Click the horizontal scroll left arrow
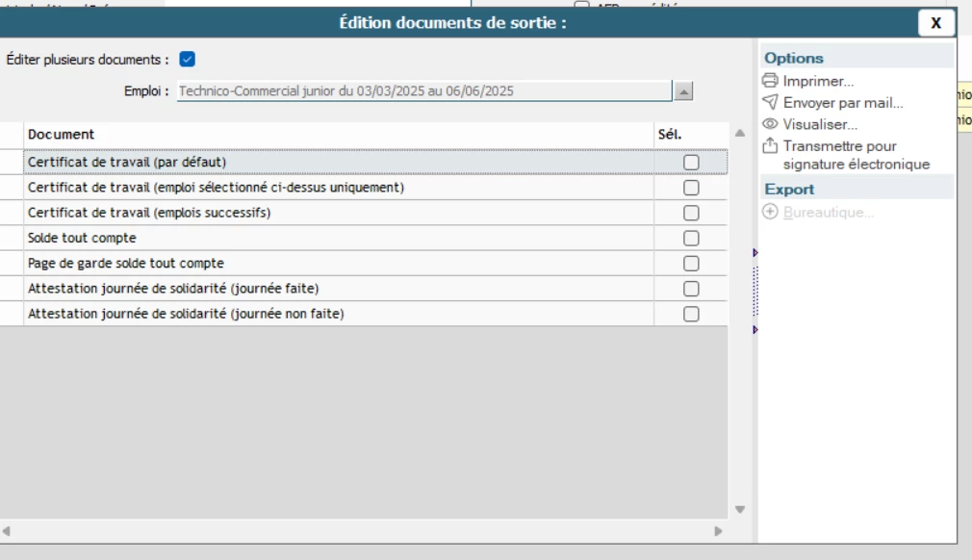 click(x=6, y=531)
